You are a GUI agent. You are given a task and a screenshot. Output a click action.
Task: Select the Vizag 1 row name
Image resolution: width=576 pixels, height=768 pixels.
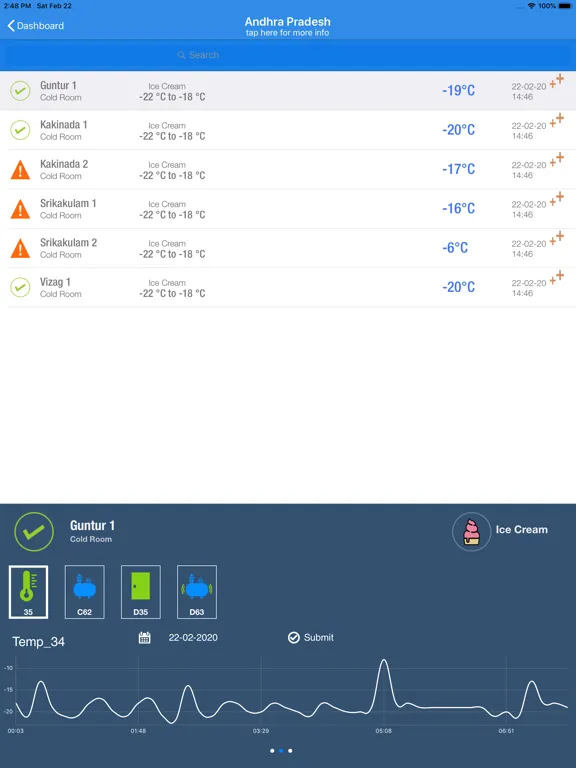click(55, 282)
